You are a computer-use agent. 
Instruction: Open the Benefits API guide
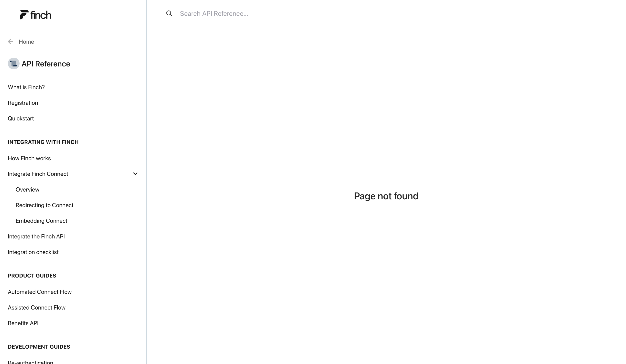pyautogui.click(x=23, y=323)
